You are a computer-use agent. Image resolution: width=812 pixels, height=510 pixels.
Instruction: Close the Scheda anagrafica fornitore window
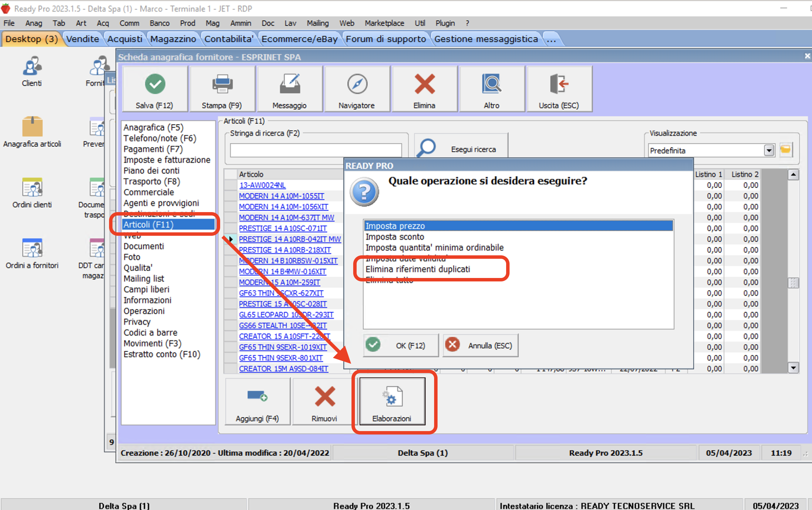coord(807,56)
